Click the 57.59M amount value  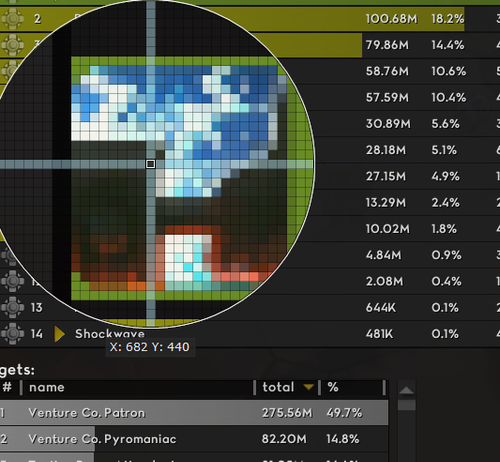coord(387,98)
